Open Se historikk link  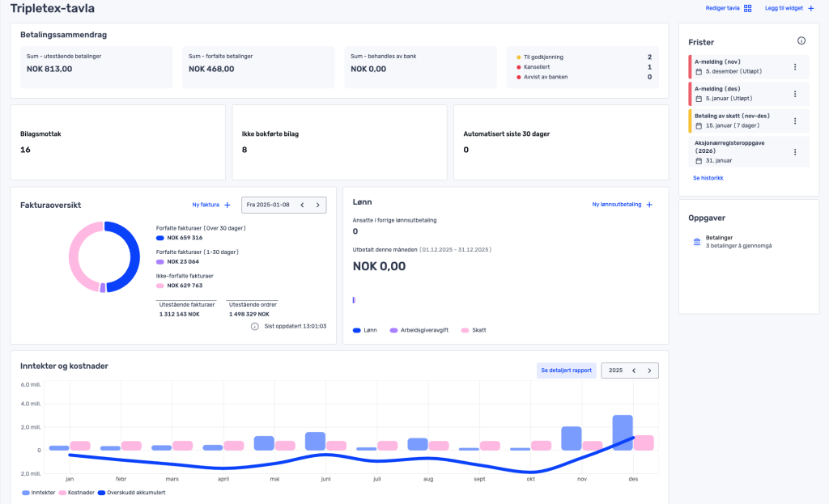point(708,178)
